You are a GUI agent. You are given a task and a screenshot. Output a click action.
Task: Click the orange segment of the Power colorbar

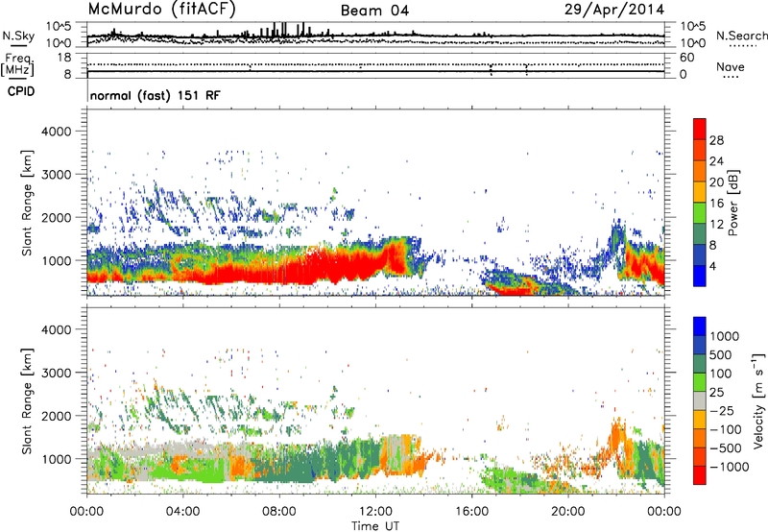pos(700,171)
